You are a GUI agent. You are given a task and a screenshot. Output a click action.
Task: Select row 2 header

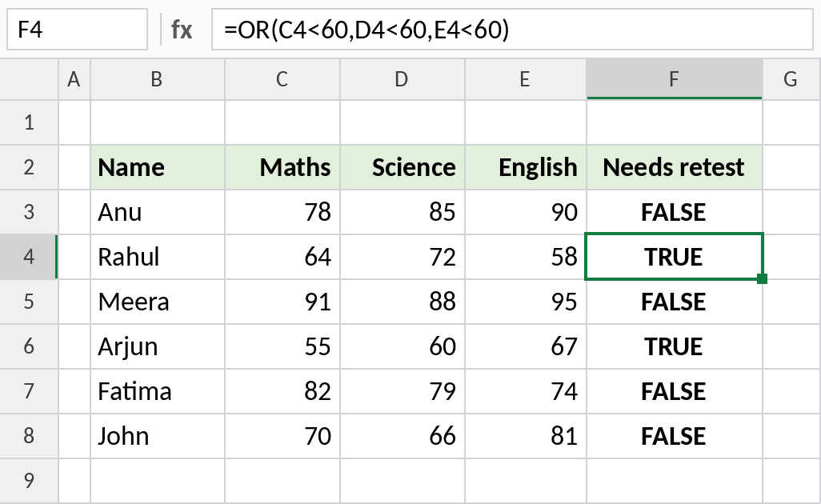(x=29, y=167)
